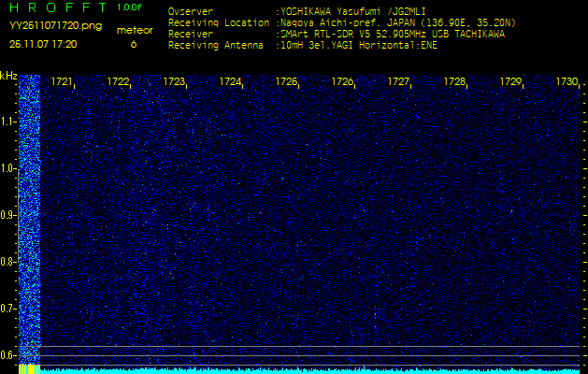Click the meteor count label
The image size is (588, 374).
pos(135,31)
